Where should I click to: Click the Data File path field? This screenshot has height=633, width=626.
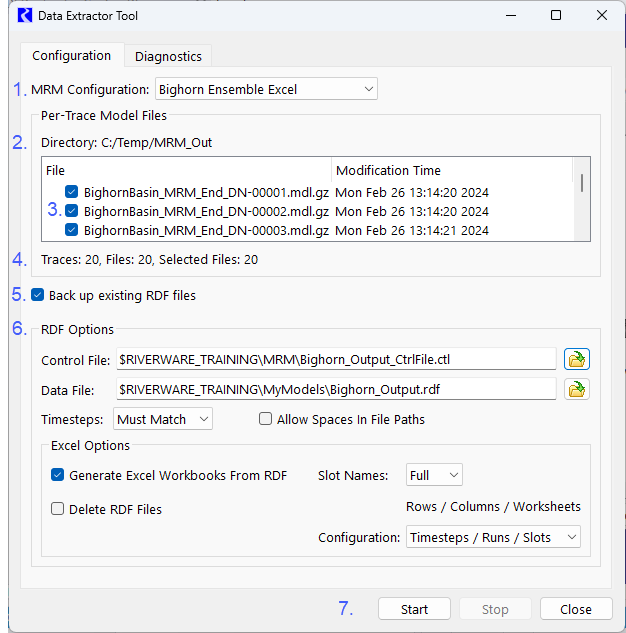[336, 389]
